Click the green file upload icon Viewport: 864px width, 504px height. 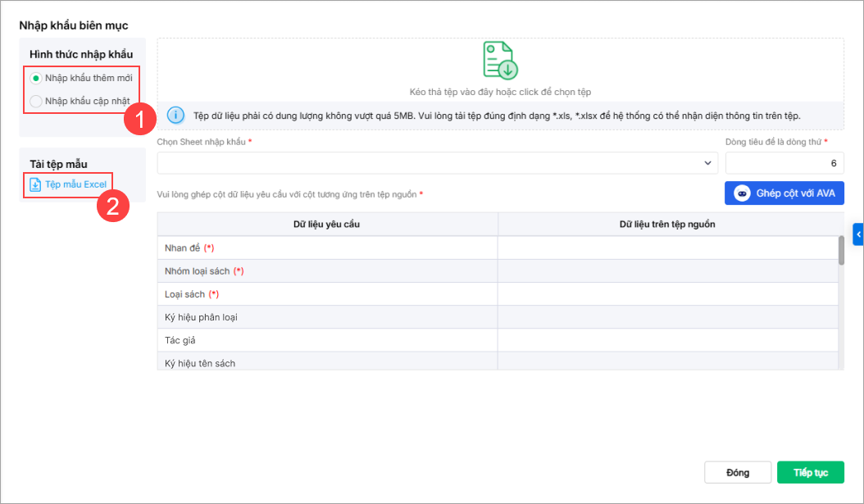[500, 60]
